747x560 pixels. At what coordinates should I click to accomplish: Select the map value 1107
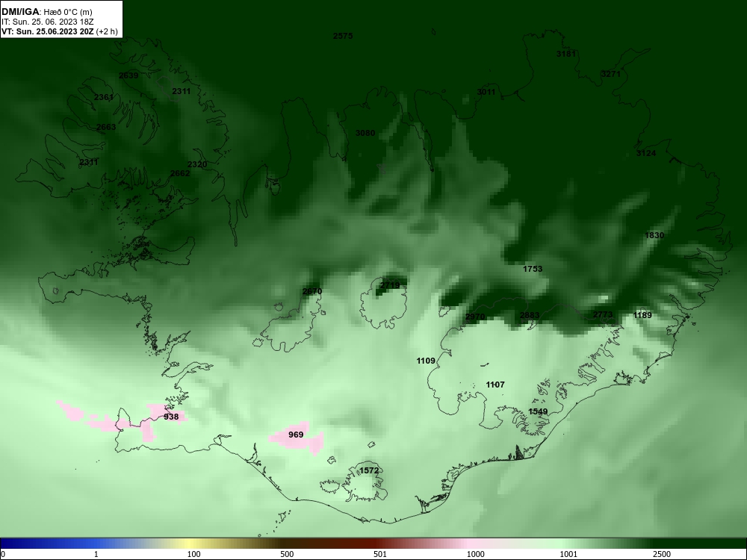495,385
